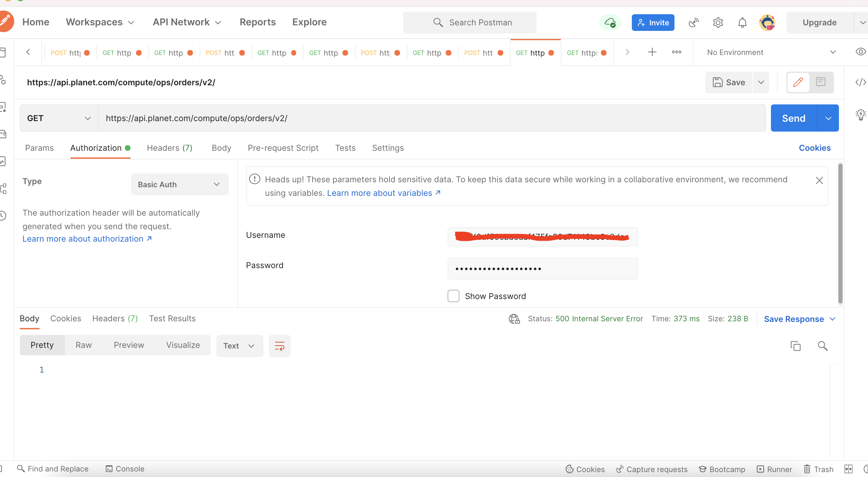The image size is (868, 477).
Task: Toggle the word wrap icon in response
Action: coord(279,346)
